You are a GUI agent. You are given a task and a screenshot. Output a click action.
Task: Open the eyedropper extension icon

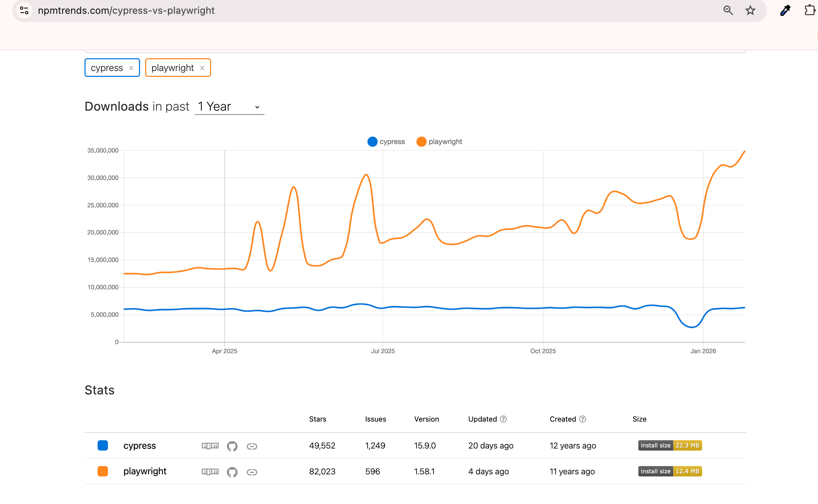[x=785, y=10]
